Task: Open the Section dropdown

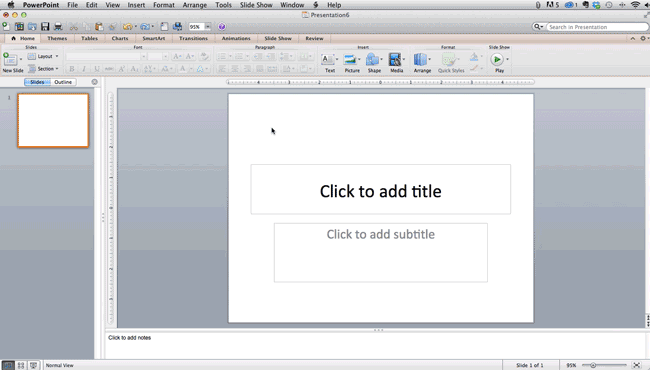Action: (43, 69)
